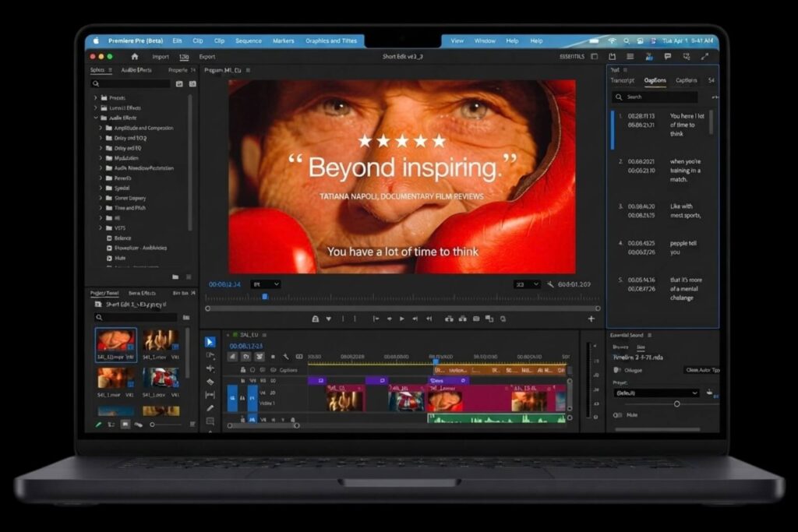Viewport: 798px width, 532px height.
Task: Click the Lift button in Program monitor
Action: click(x=449, y=319)
